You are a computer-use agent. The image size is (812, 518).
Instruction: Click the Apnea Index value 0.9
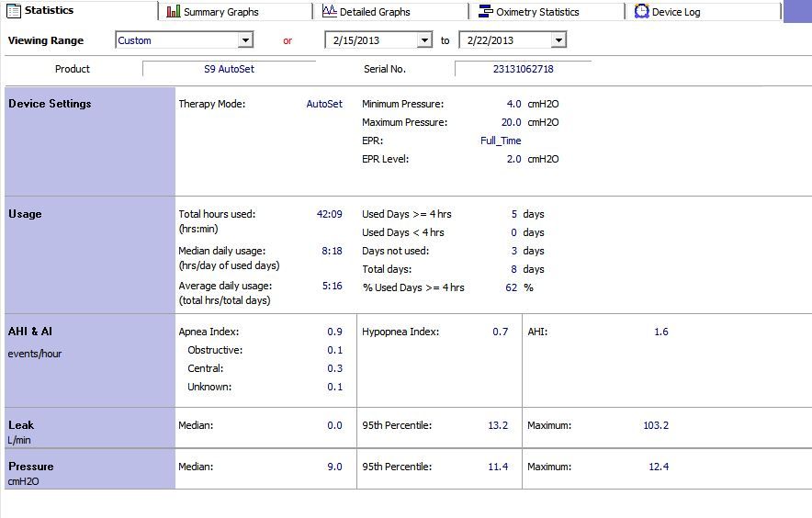click(x=334, y=332)
